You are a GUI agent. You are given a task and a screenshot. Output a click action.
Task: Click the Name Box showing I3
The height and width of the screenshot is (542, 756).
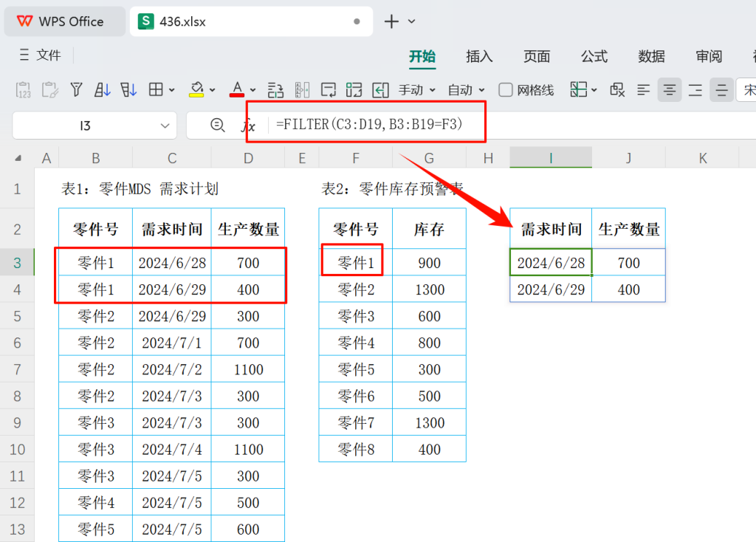[x=85, y=126]
